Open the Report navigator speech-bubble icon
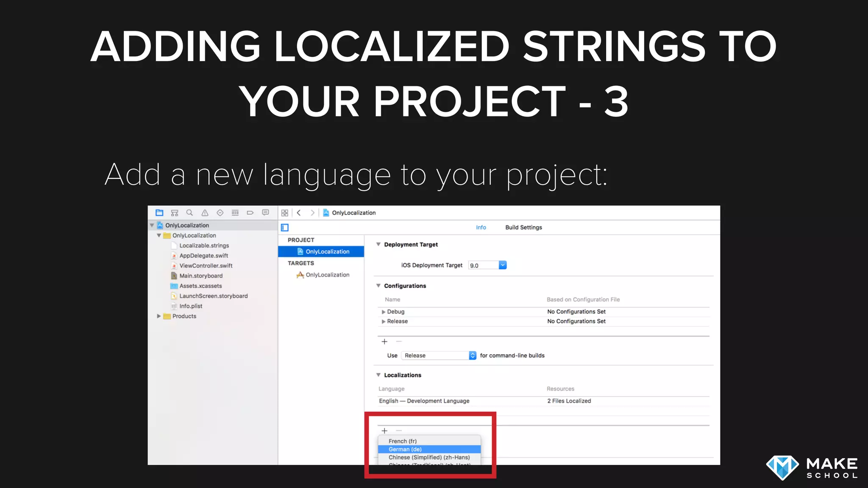 pyautogui.click(x=265, y=213)
